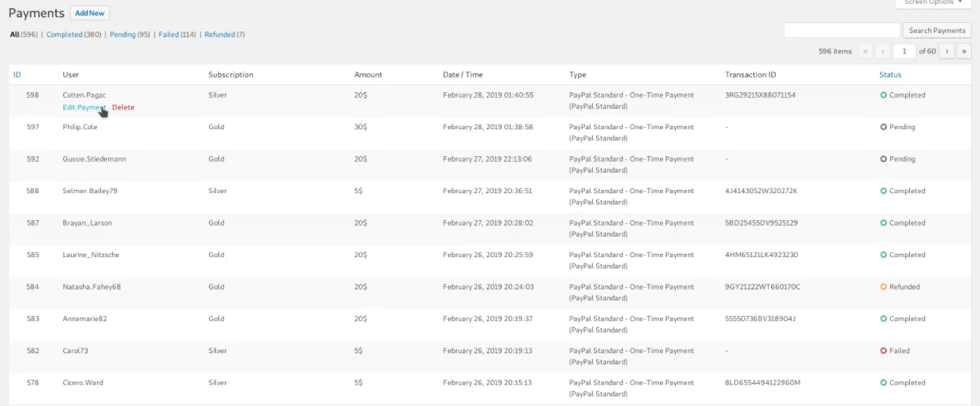The image size is (980, 406).
Task: Click payment ID 578
Action: pyautogui.click(x=32, y=382)
